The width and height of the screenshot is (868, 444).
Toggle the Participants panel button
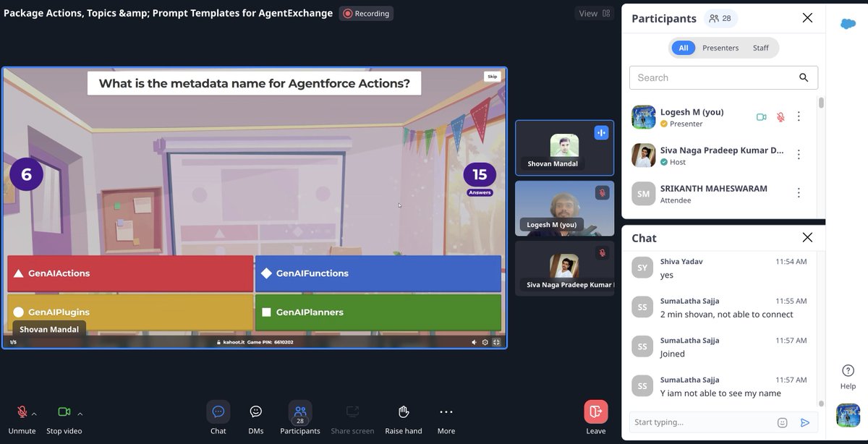(x=300, y=412)
